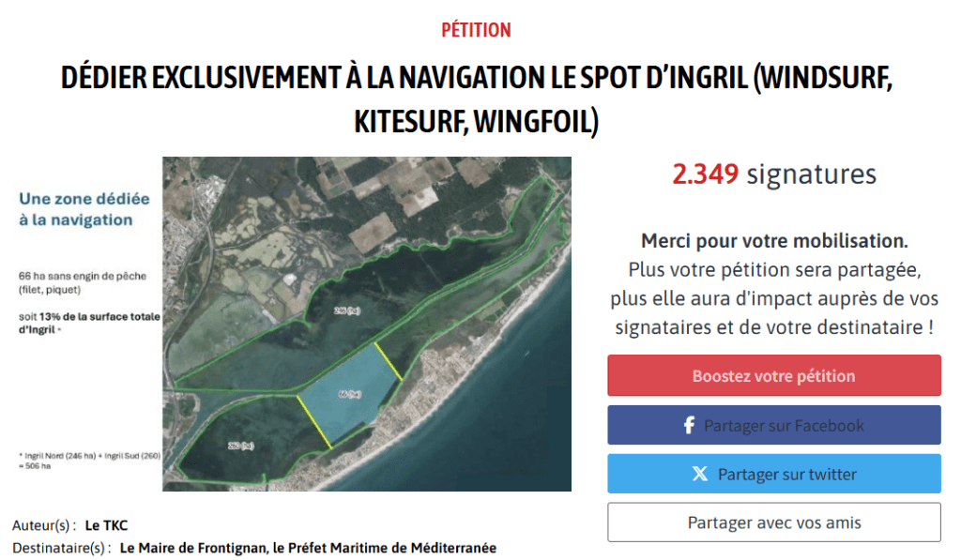Click the recipient Le Maire de Frontignan text

pyautogui.click(x=193, y=548)
